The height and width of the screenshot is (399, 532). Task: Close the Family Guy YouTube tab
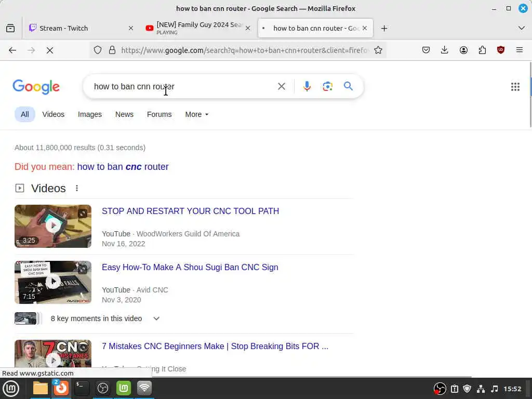[248, 28]
